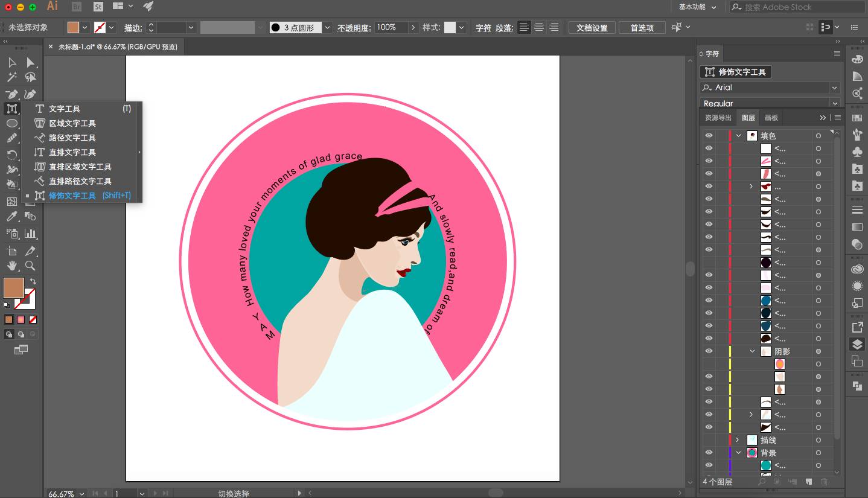Hide the 填色 layer with eye icon
This screenshot has width=868, height=498.
709,136
